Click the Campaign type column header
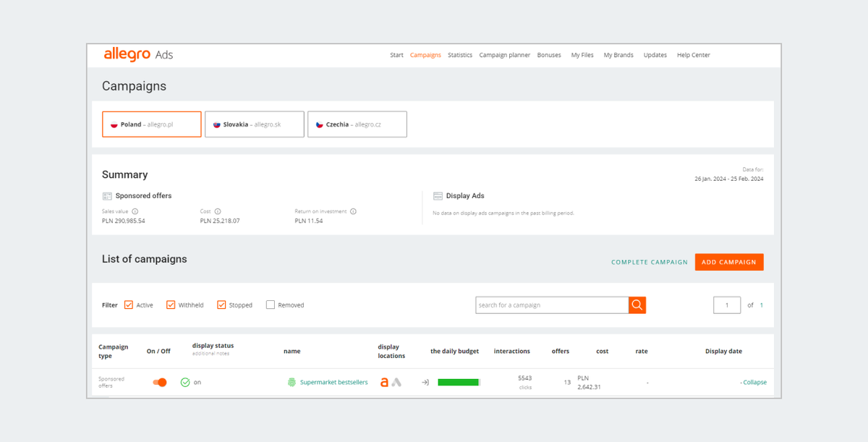 [114, 351]
